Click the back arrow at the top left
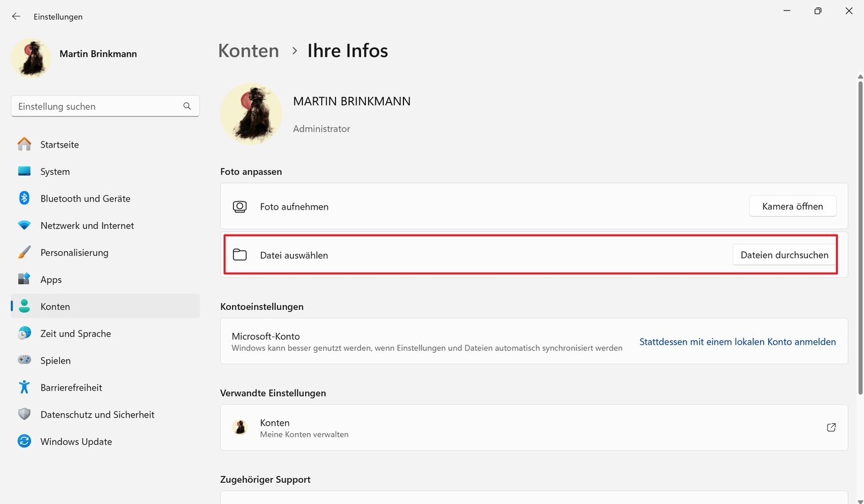The width and height of the screenshot is (864, 504). click(16, 16)
